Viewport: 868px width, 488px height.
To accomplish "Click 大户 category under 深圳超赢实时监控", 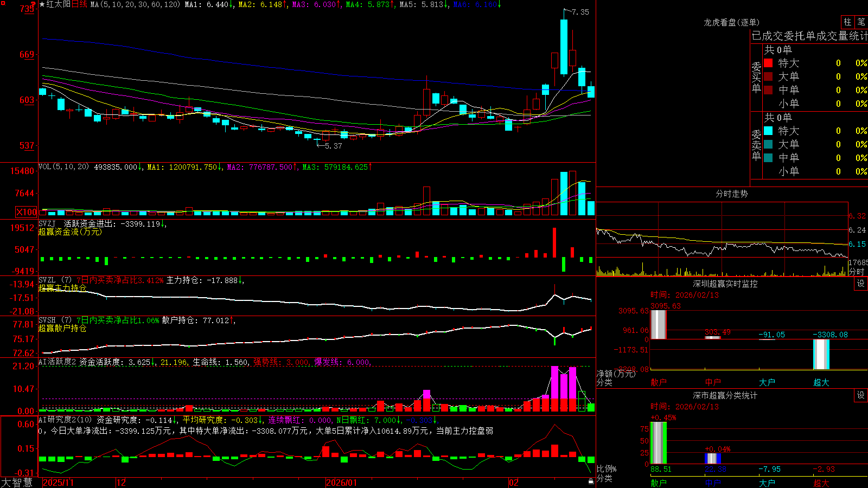I will click(x=767, y=382).
